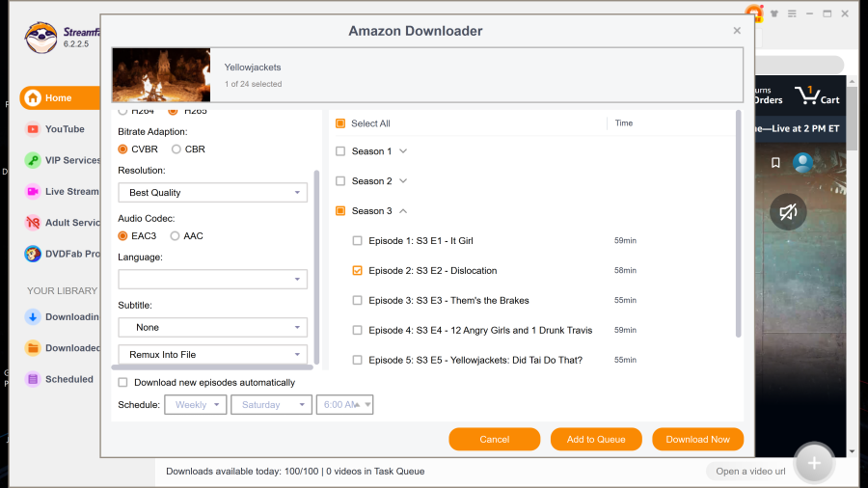Check the Season 2 checkbox
This screenshot has height=488, width=868.
pos(340,181)
